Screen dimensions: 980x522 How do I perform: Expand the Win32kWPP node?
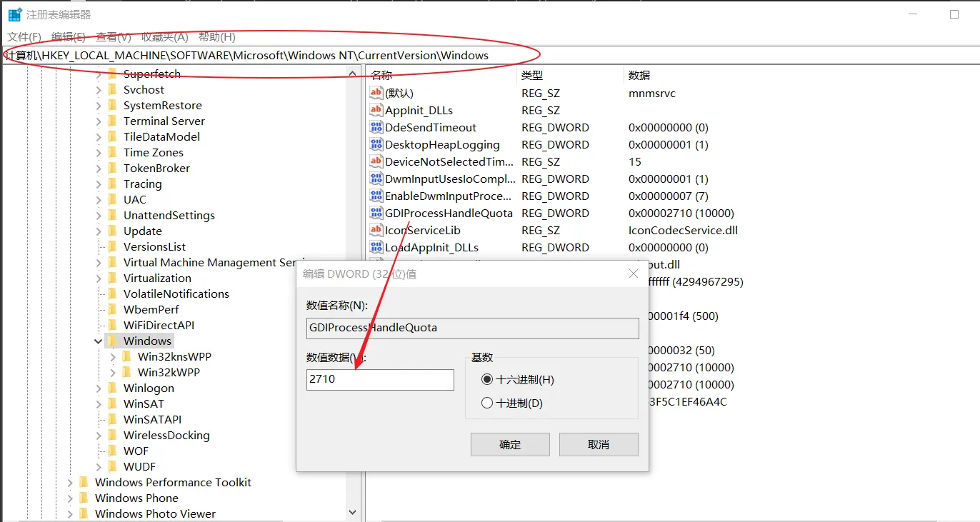[x=113, y=372]
